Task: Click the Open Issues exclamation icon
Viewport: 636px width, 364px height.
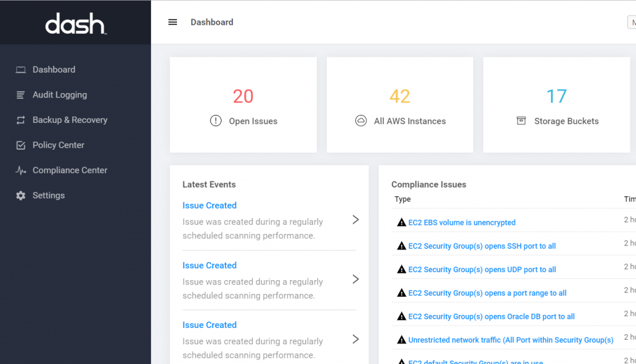Action: 216,121
